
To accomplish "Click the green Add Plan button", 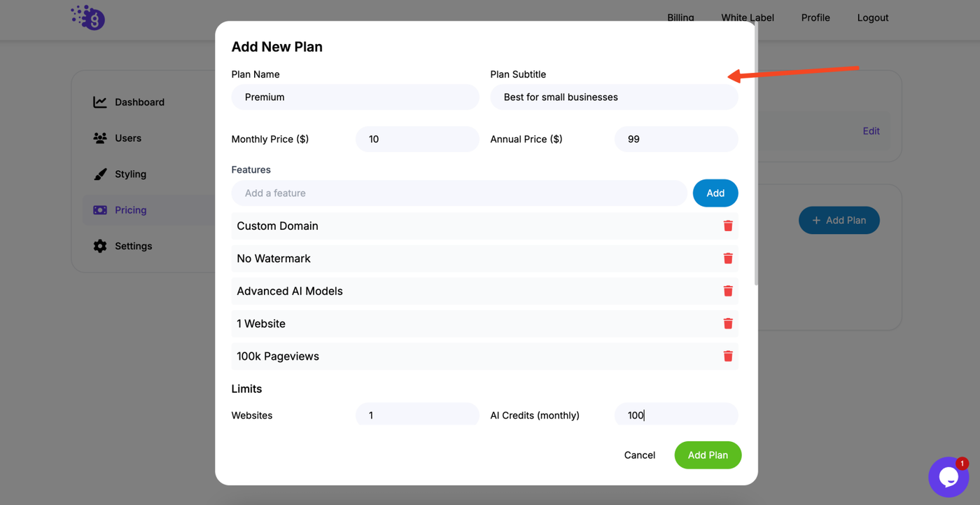I will point(708,455).
